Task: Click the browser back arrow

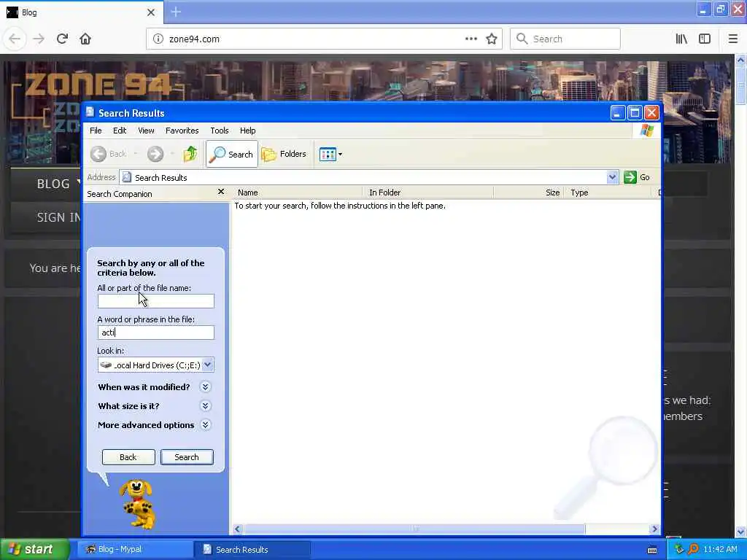Action: [x=15, y=39]
